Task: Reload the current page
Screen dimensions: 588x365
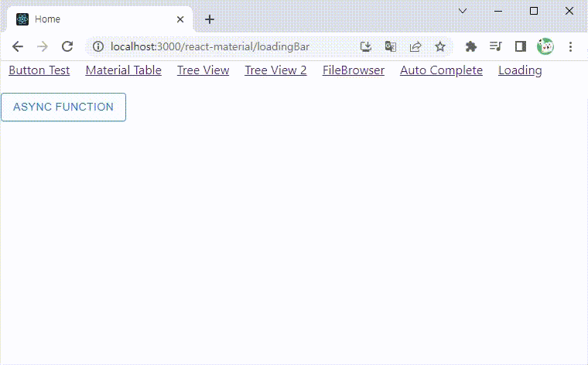Action: [x=67, y=46]
